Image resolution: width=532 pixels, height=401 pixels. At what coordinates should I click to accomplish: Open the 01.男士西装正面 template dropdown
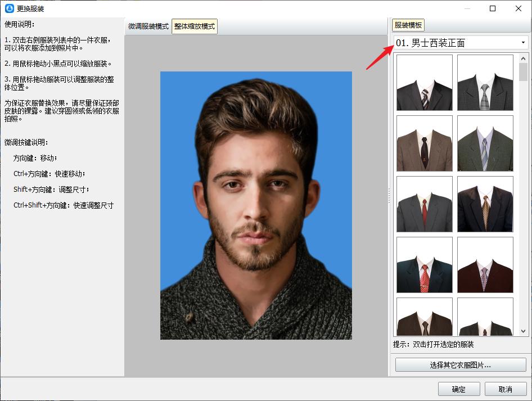click(x=459, y=42)
